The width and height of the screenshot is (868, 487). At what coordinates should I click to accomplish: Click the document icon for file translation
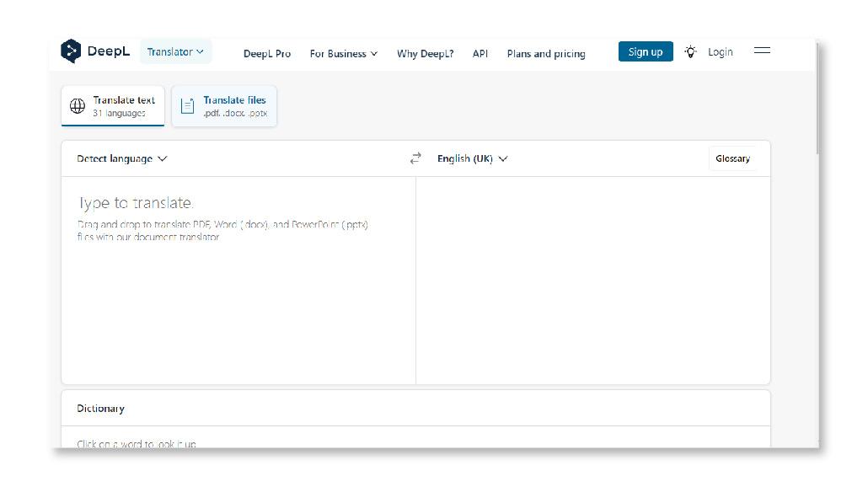pos(188,106)
